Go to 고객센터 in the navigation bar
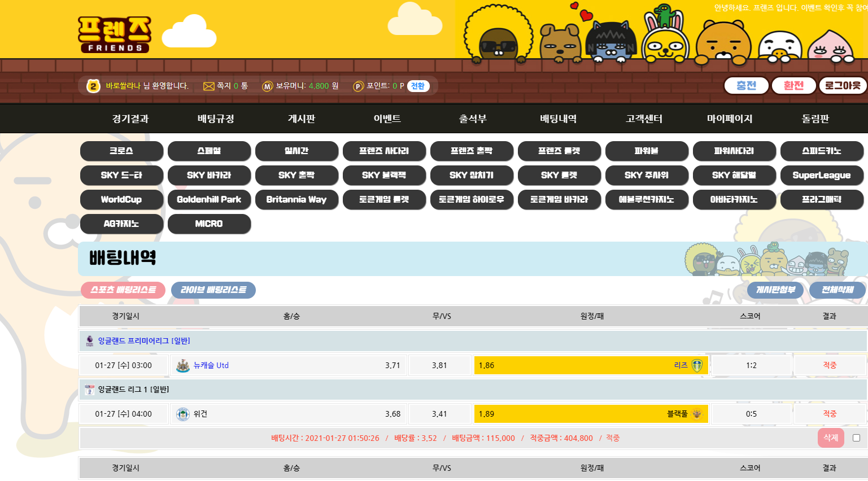The image size is (868, 481). click(644, 119)
